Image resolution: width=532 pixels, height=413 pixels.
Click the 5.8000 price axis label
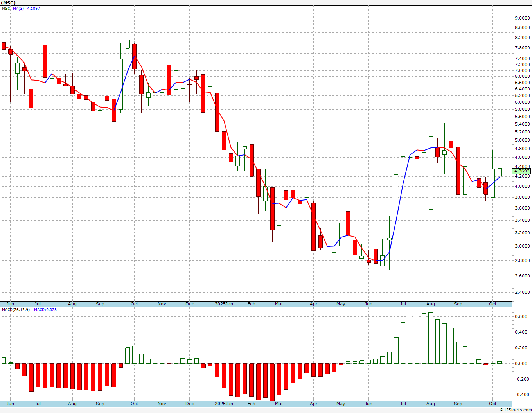[x=523, y=109]
